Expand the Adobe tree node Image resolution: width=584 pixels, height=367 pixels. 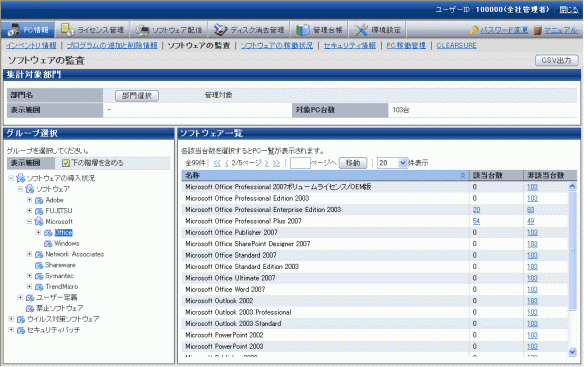29,200
